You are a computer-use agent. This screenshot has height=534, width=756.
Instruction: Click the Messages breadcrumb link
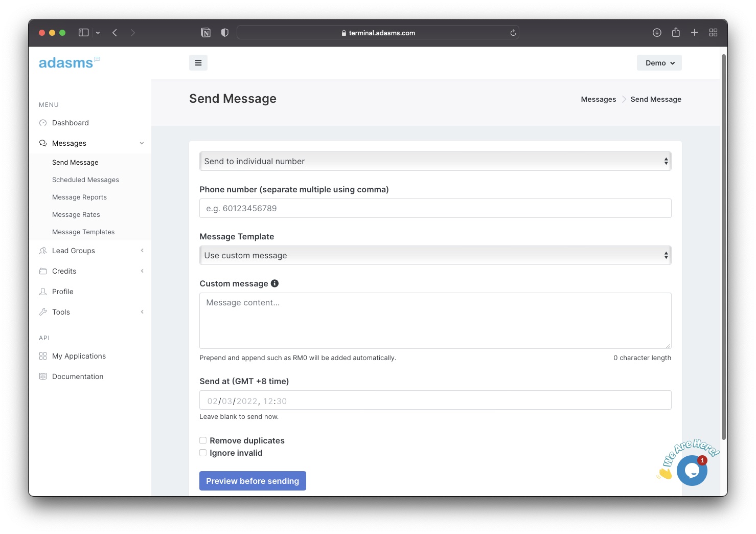[598, 99]
